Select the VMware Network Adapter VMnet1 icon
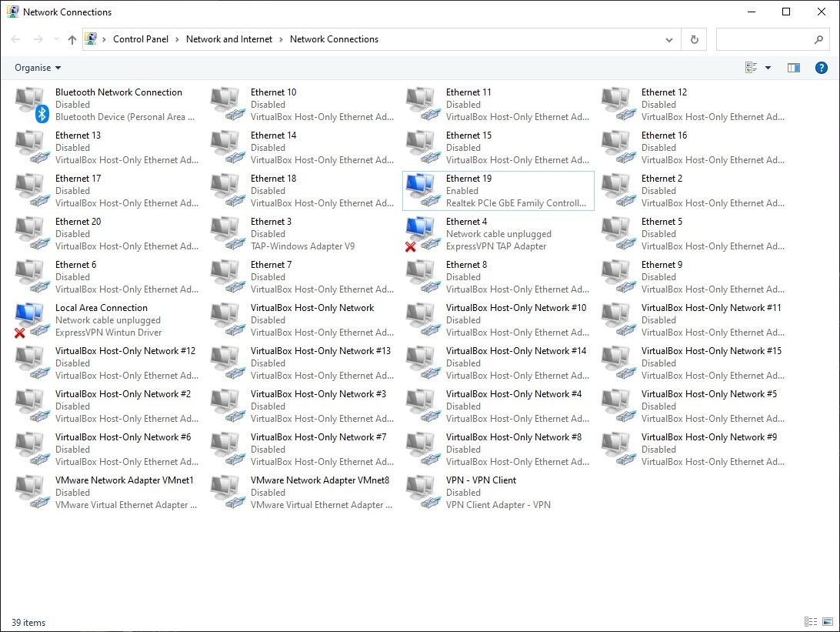This screenshot has width=840, height=632. [x=30, y=492]
